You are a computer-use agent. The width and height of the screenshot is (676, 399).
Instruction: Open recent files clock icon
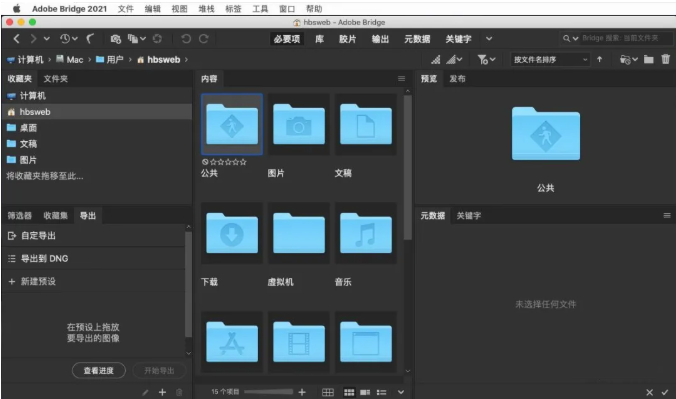(x=65, y=39)
